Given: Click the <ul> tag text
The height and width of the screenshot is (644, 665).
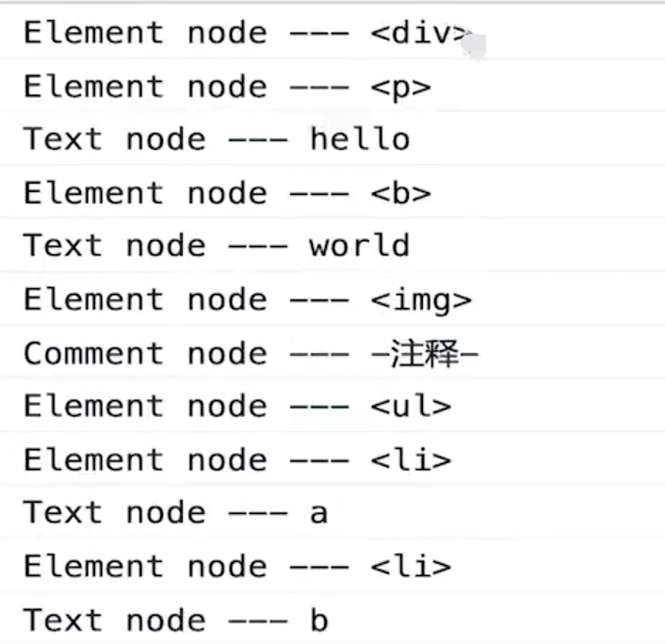Looking at the screenshot, I should pyautogui.click(x=411, y=406).
